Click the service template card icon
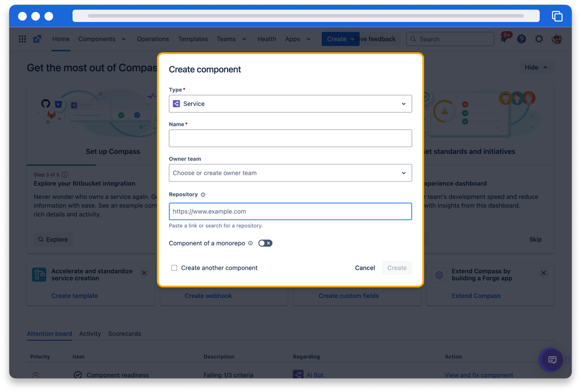Image resolution: width=581 pixels, height=392 pixels. point(39,275)
